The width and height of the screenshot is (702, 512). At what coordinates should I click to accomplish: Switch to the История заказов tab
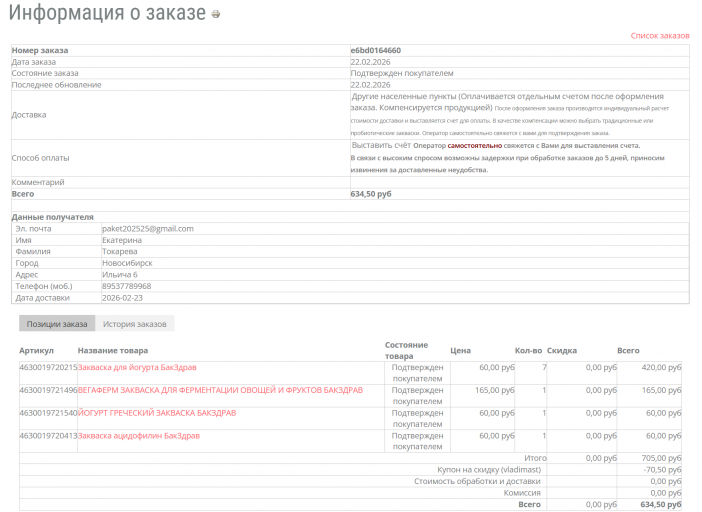pos(135,324)
